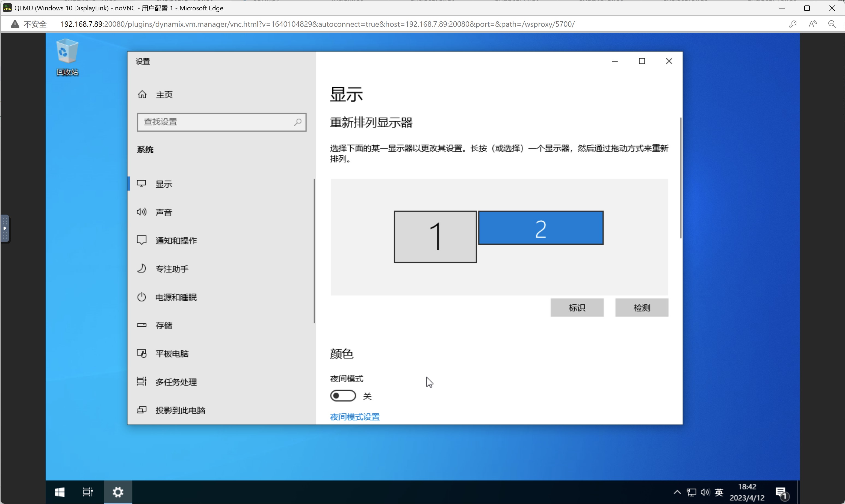Open Focus assist (专注助手) page
Screen dimensions: 845x504
(x=172, y=269)
